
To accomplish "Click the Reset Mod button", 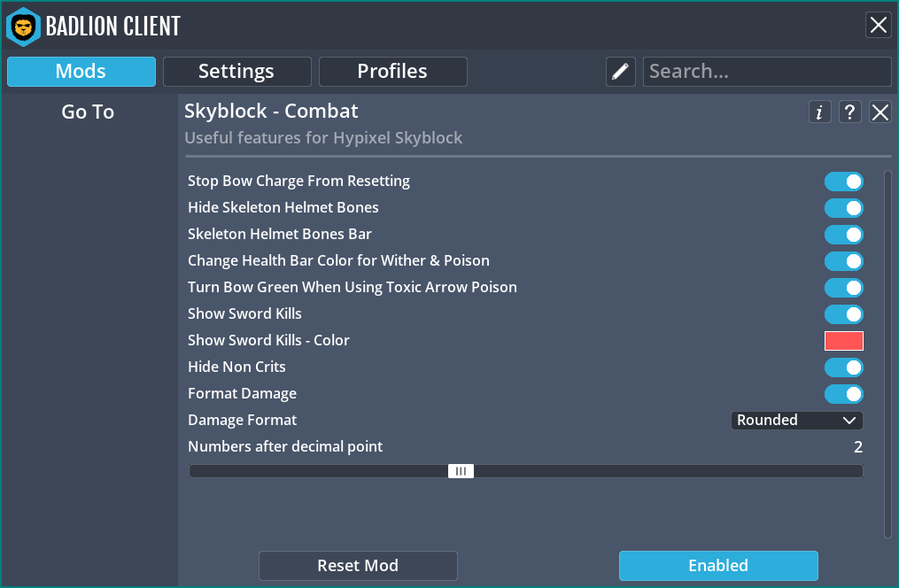I will 358,566.
